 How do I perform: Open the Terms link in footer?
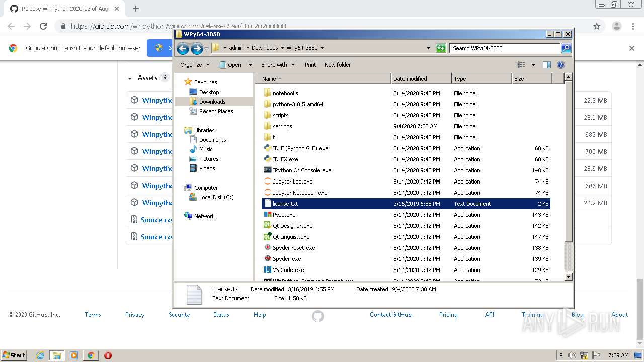coord(93,315)
